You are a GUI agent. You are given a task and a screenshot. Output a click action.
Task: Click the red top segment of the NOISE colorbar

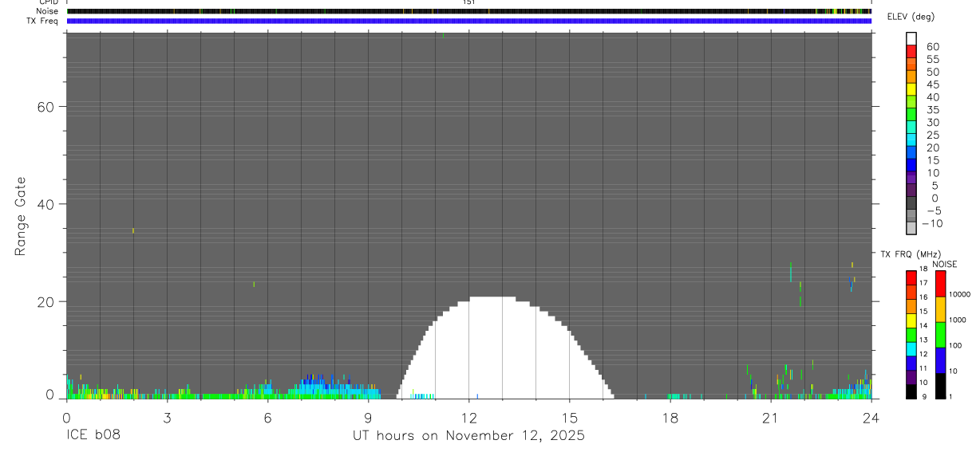coord(940,284)
